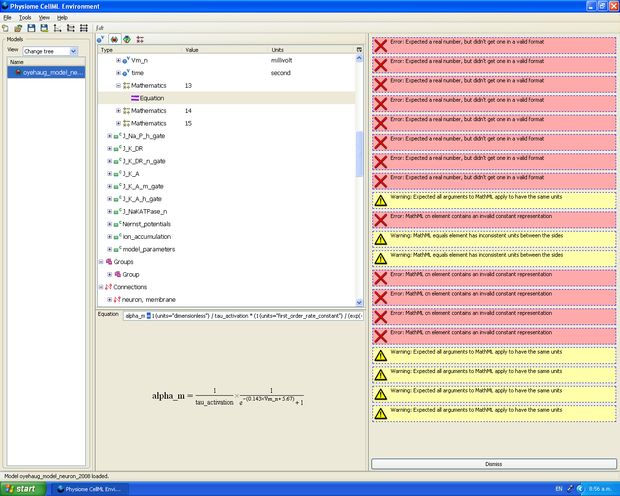
Task: Click the Name header in Models panel
Action: pos(46,62)
